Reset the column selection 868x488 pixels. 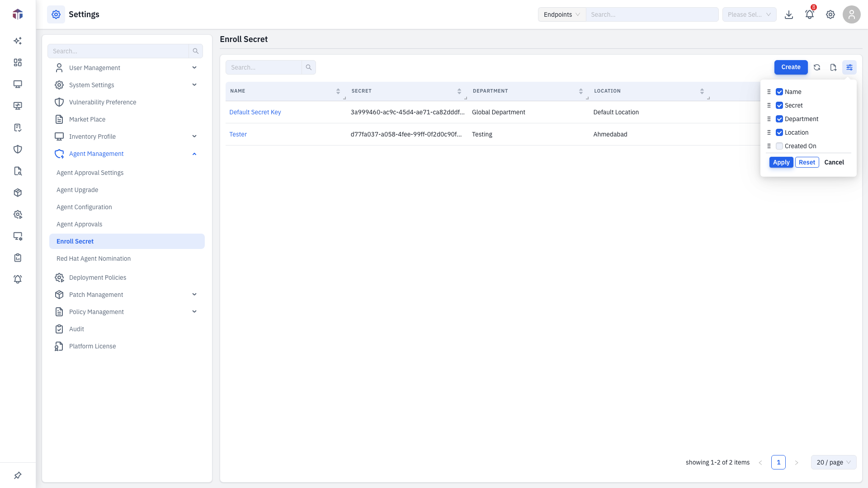[x=807, y=162]
